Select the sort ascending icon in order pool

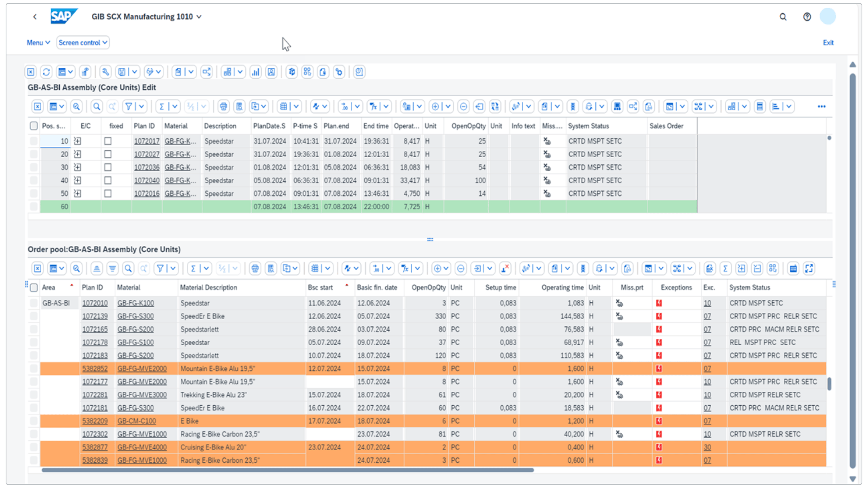96,268
